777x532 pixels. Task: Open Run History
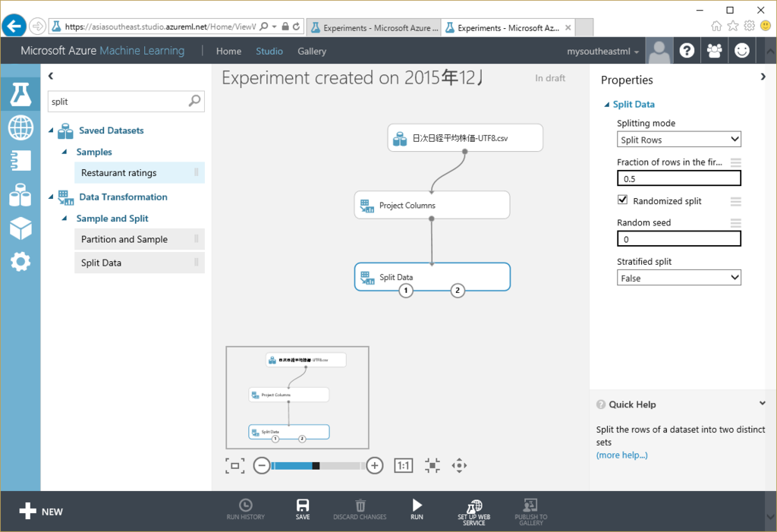point(246,509)
